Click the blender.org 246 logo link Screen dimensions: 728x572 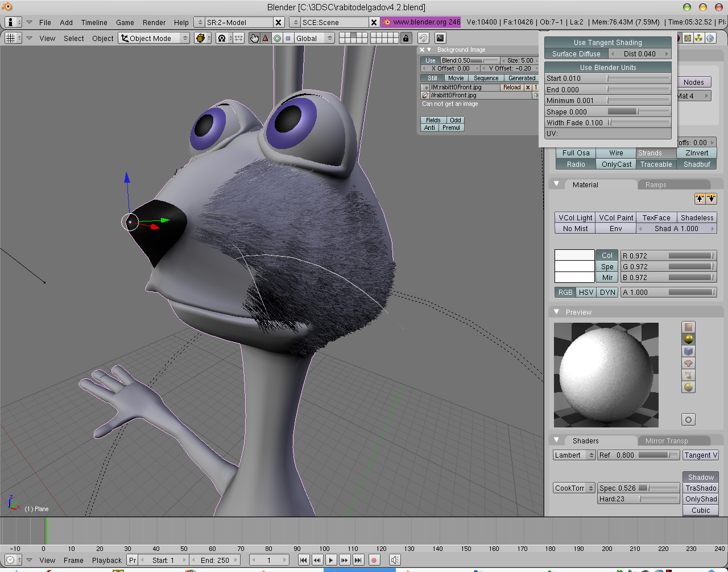point(421,22)
